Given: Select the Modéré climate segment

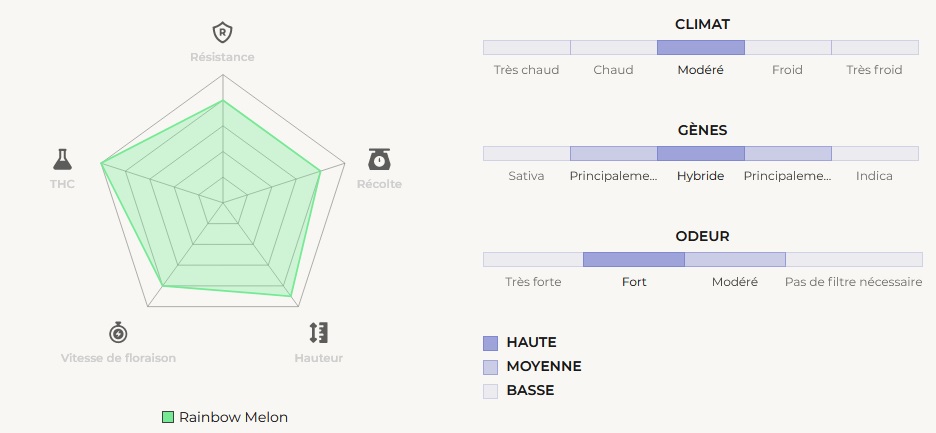Looking at the screenshot, I should pyautogui.click(x=700, y=47).
